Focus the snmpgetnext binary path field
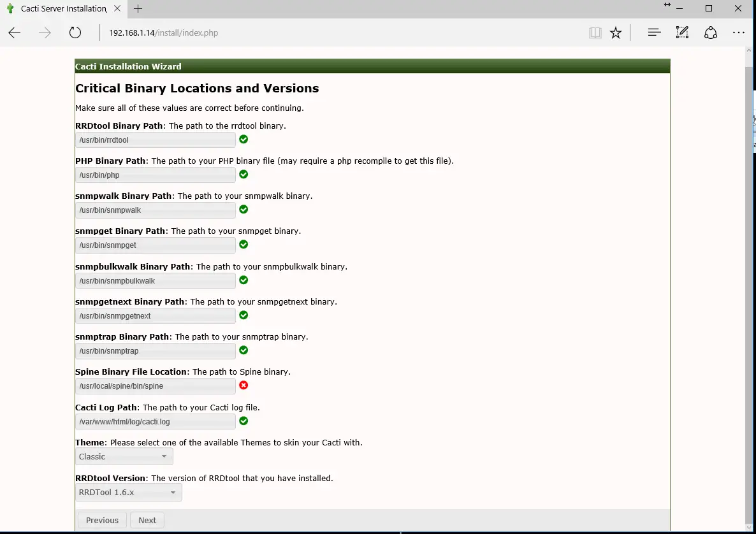This screenshot has width=756, height=534. click(156, 315)
